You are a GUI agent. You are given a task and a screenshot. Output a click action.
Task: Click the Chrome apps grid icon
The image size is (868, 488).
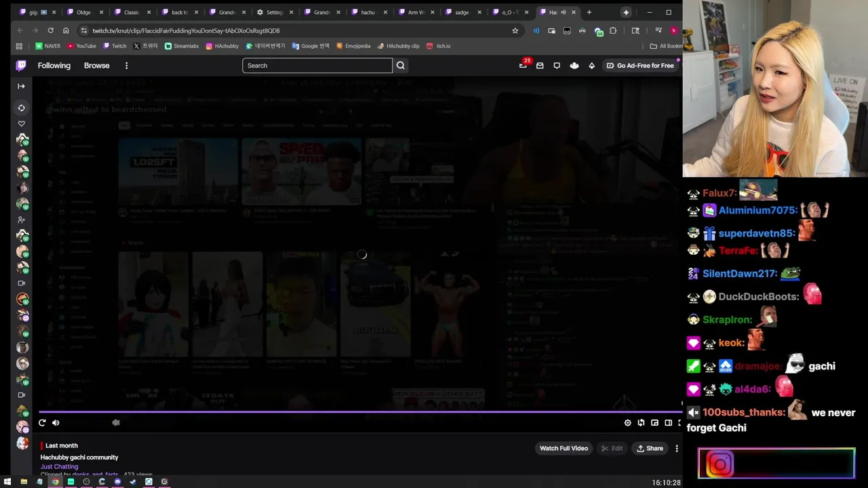[19, 46]
